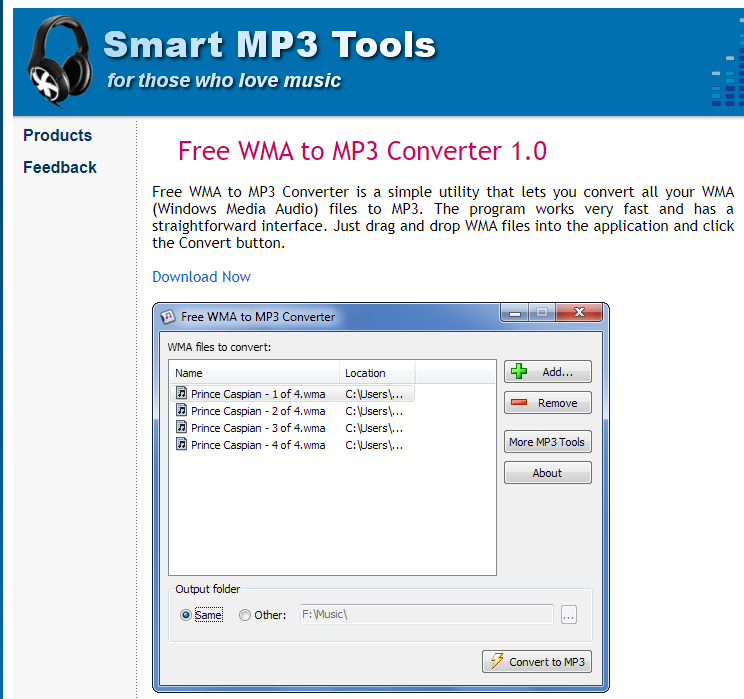This screenshot has height=699, width=744.
Task: Click the browse folder ellipsis button
Action: tap(569, 615)
